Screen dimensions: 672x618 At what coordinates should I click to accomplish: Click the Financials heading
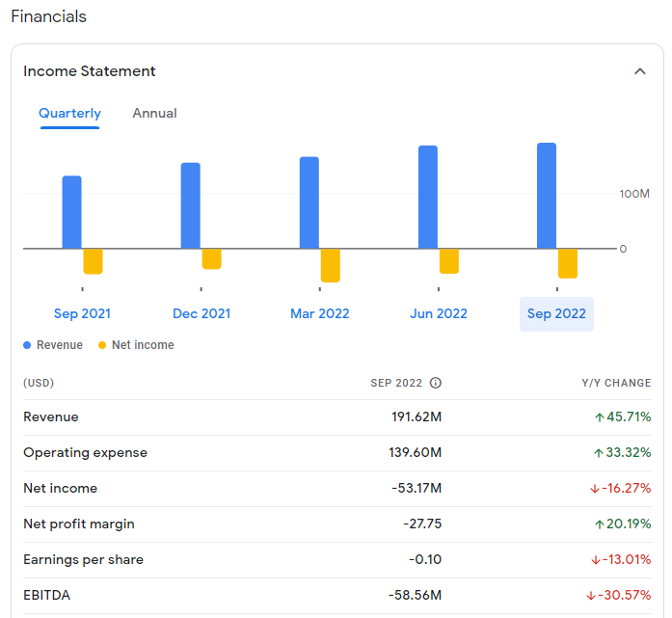49,16
